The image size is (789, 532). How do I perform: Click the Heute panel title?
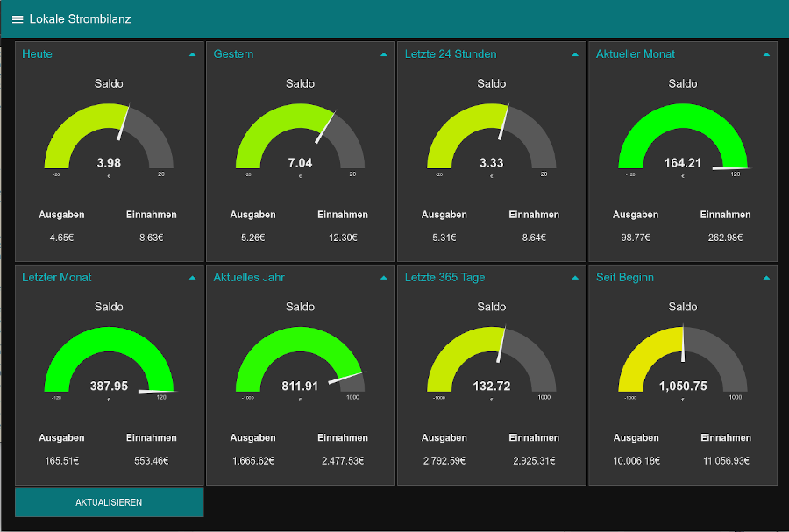[38, 54]
